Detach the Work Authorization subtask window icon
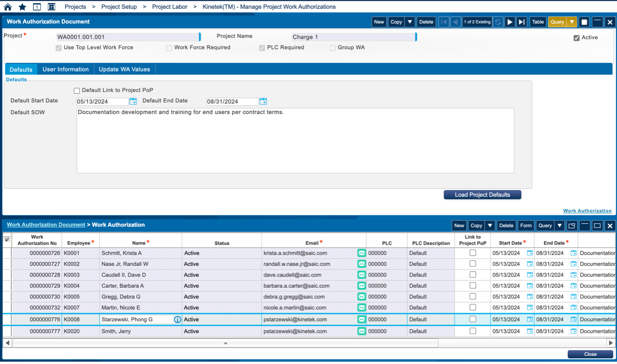This screenshot has height=364, width=617. [572, 226]
